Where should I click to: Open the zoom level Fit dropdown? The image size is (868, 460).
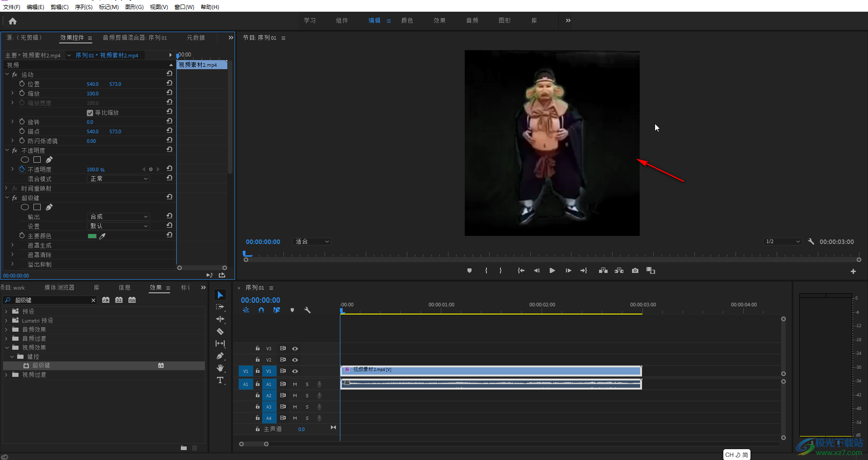312,242
